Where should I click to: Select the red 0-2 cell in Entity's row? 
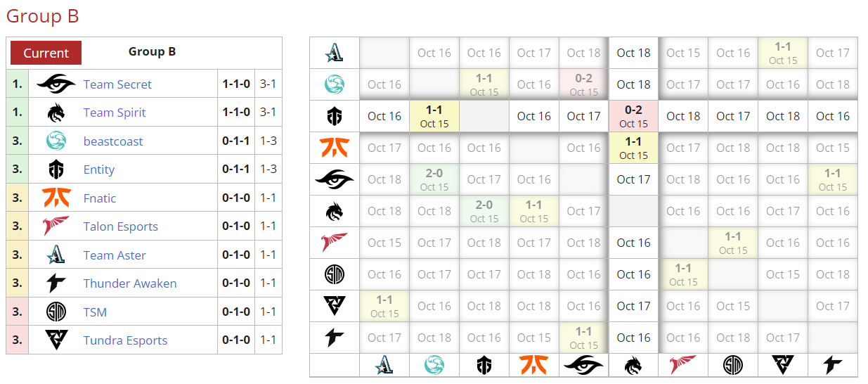point(633,116)
